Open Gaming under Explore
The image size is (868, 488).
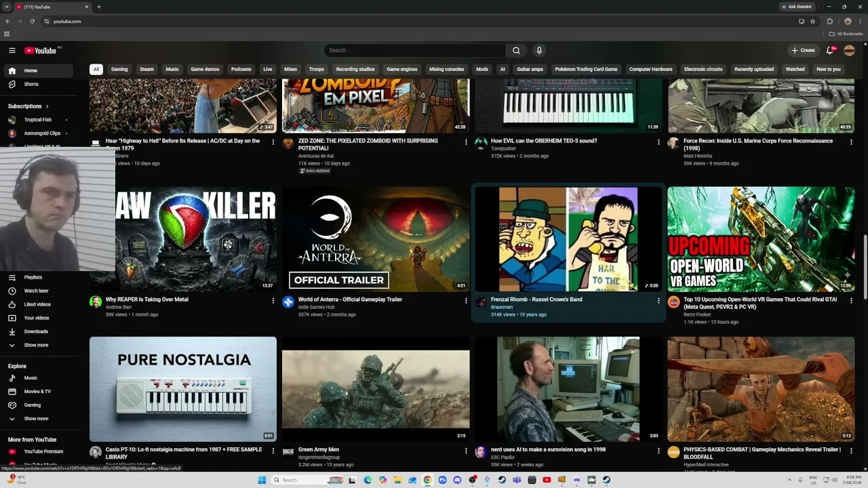(39, 405)
